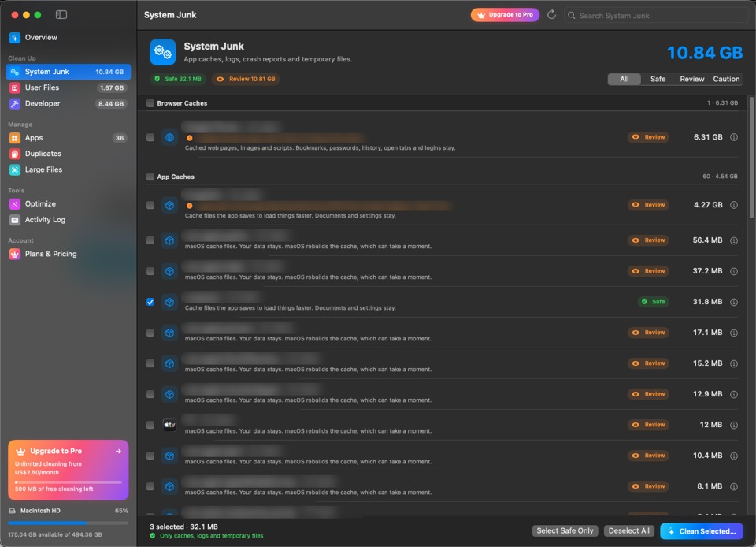Viewport: 756px width, 547px height.
Task: Click info icon for the 10.4 MB item
Action: (x=734, y=456)
